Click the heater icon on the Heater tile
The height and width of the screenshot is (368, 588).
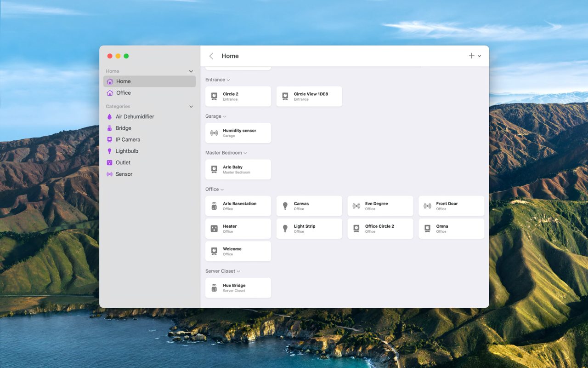213,229
